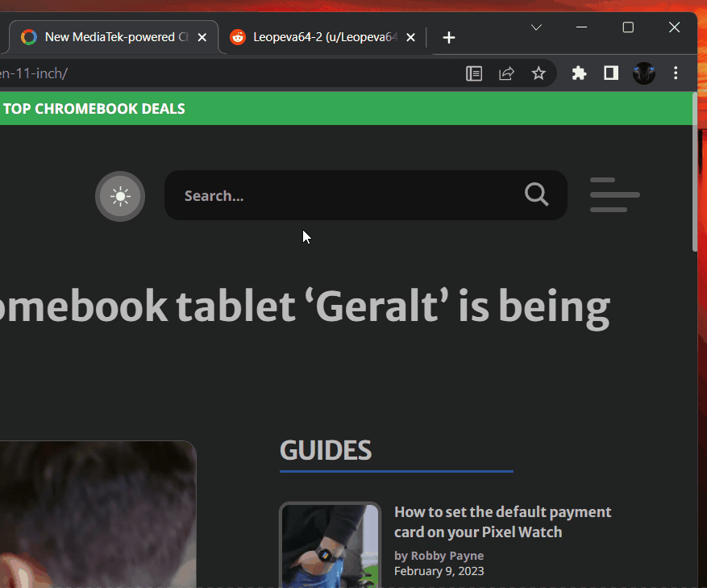Open the Pixel Watch payment card guide
707x588 pixels.
(501, 521)
